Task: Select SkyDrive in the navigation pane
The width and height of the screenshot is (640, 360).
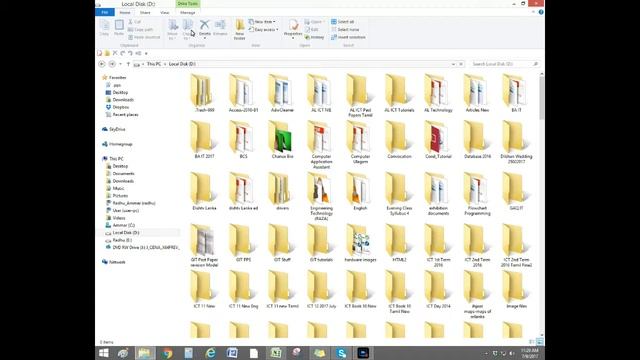Action: point(117,129)
